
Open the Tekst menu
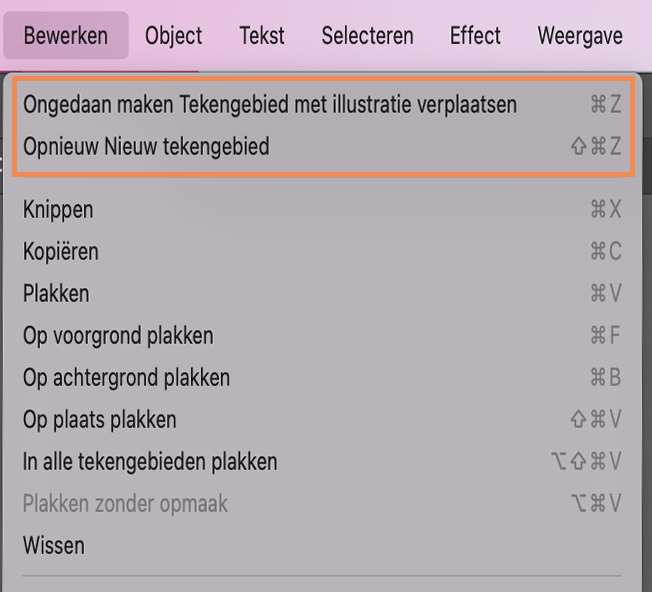(x=262, y=36)
